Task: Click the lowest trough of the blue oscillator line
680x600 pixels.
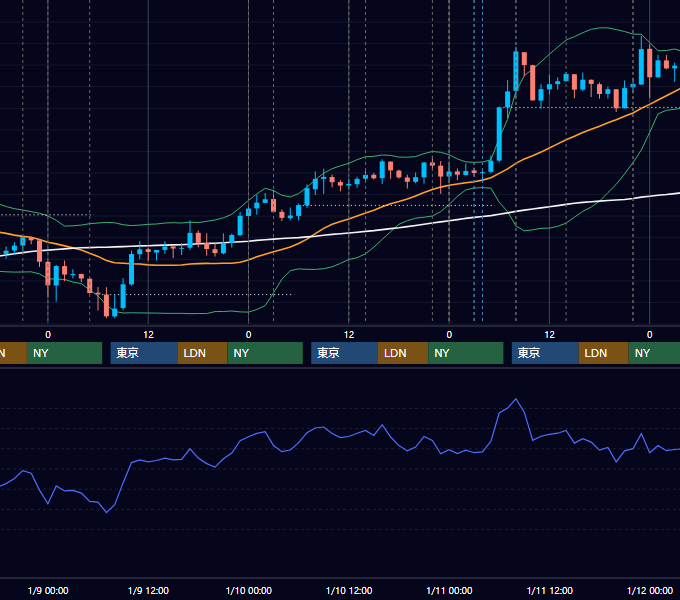Action: [107, 512]
